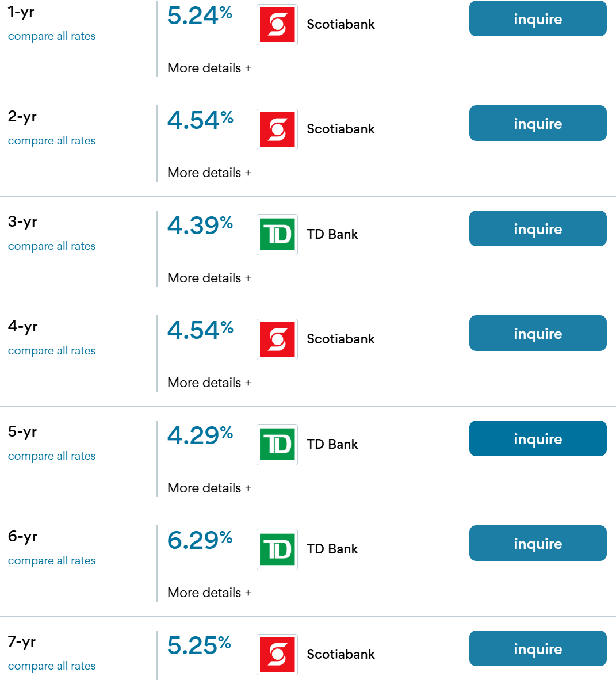
Task: Open compare all rates under 1-yr
Action: click(52, 36)
